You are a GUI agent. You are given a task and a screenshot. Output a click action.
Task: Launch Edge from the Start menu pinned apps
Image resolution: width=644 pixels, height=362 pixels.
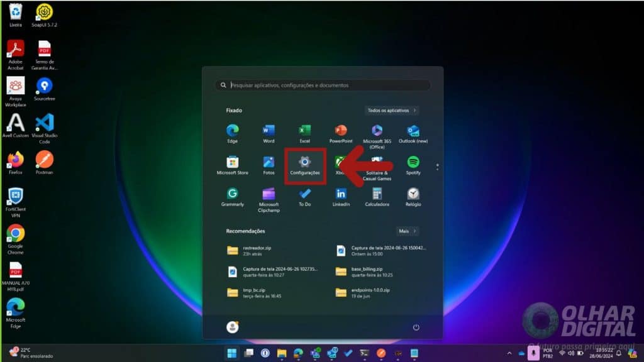click(x=233, y=134)
